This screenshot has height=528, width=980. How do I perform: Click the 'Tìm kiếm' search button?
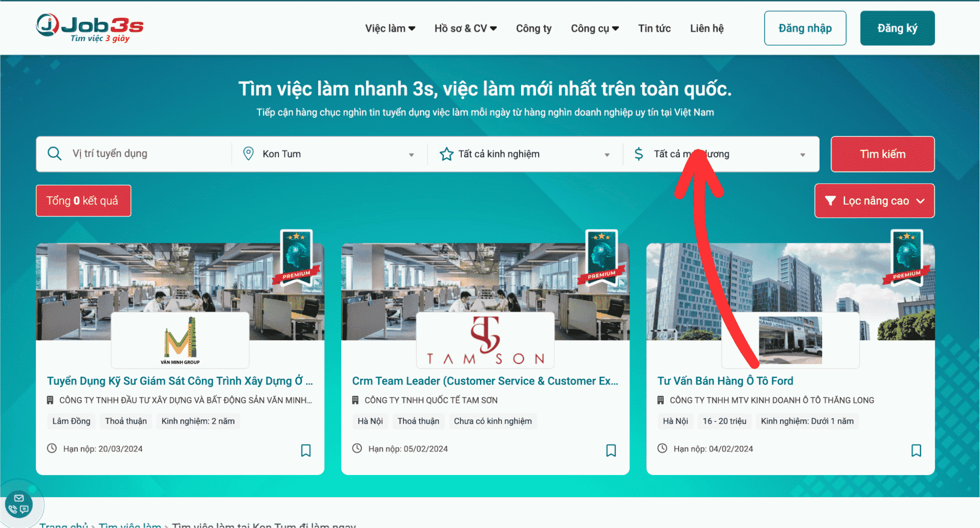882,154
